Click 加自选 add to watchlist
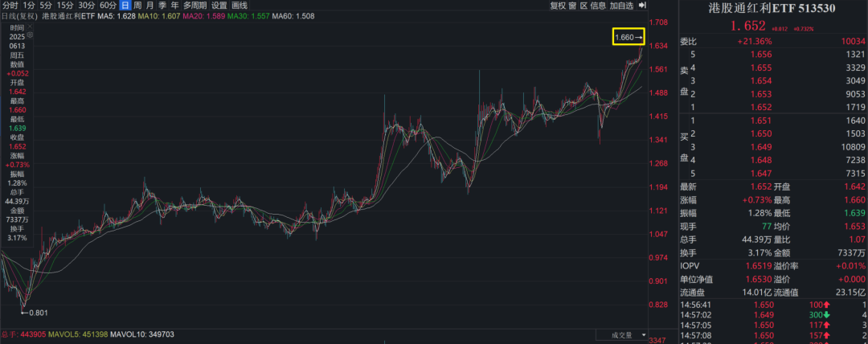This screenshot has width=868, height=344. (621, 6)
